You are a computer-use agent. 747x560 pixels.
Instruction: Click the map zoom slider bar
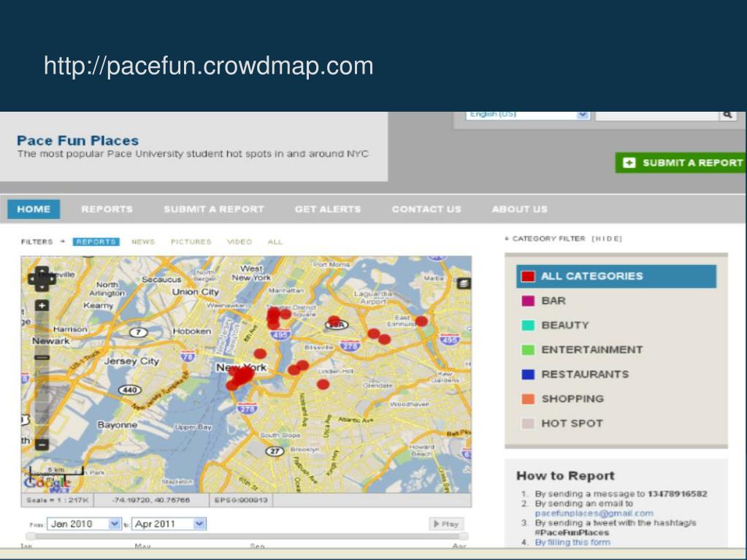[x=42, y=375]
